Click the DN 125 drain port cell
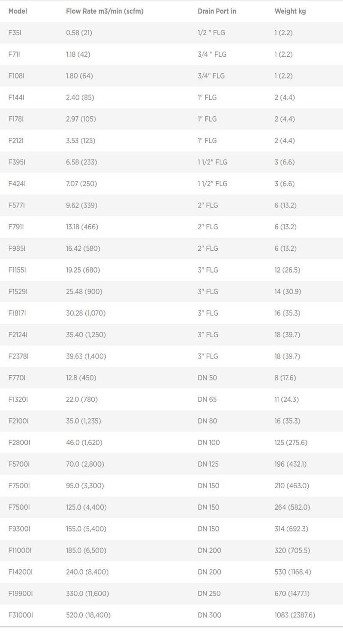This screenshot has width=343, height=644. (x=208, y=464)
